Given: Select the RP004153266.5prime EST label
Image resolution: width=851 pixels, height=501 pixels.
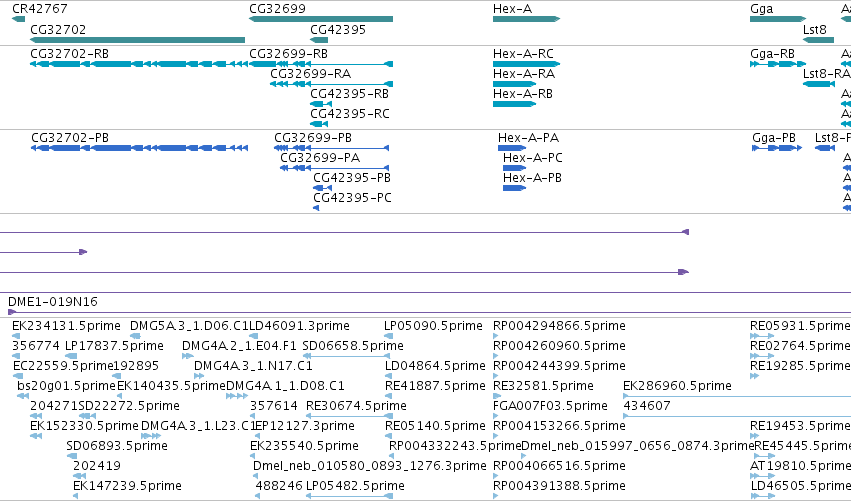Looking at the screenshot, I should (x=559, y=426).
